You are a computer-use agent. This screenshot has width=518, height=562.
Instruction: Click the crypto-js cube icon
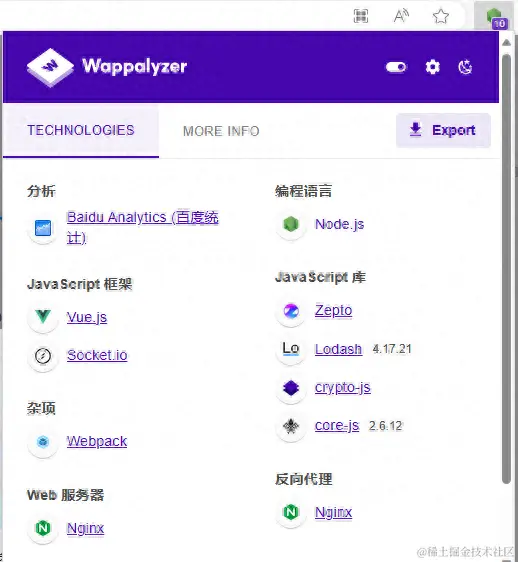pos(291,388)
